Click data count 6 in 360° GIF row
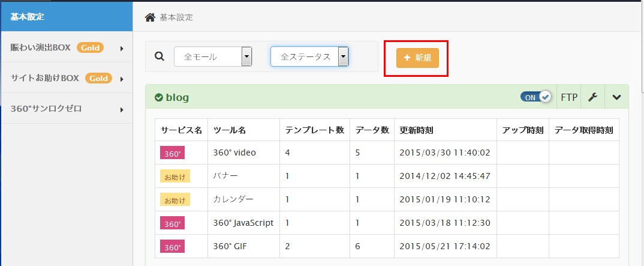The height and width of the screenshot is (266, 644). coord(358,246)
